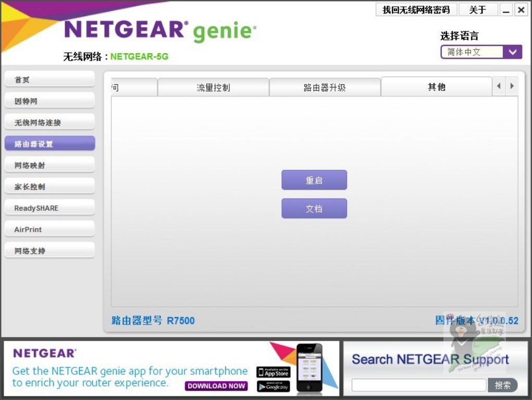This screenshot has width=532, height=400.
Task: Open the 因特网 internet section
Action: [x=50, y=101]
